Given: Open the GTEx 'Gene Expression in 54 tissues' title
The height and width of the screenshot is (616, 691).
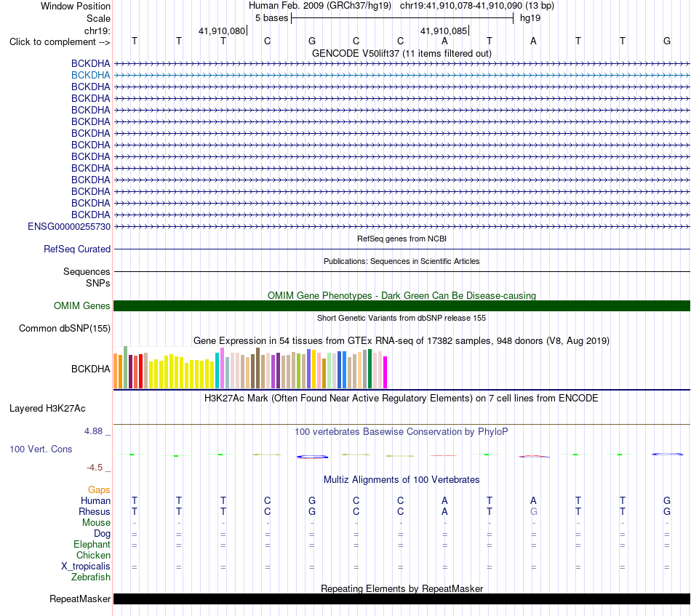Looking at the screenshot, I should 402,340.
